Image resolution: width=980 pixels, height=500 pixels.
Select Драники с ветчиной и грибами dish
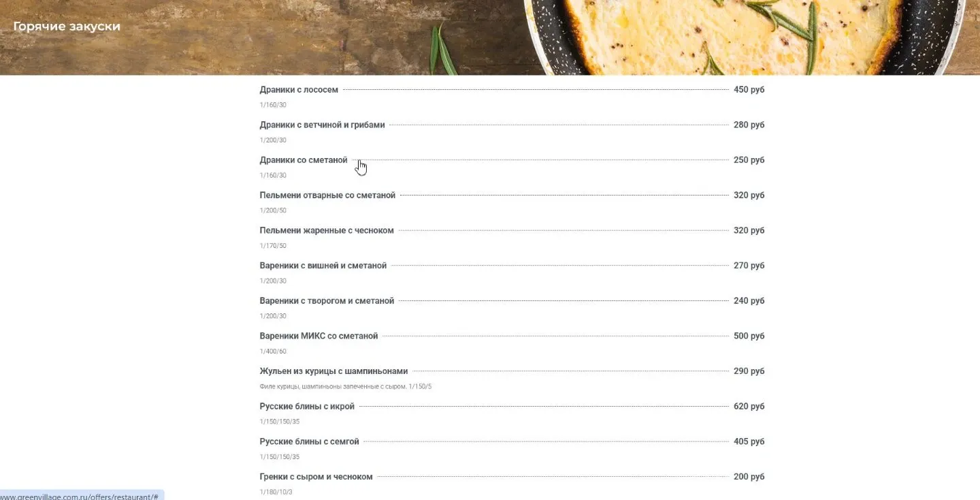tap(322, 125)
